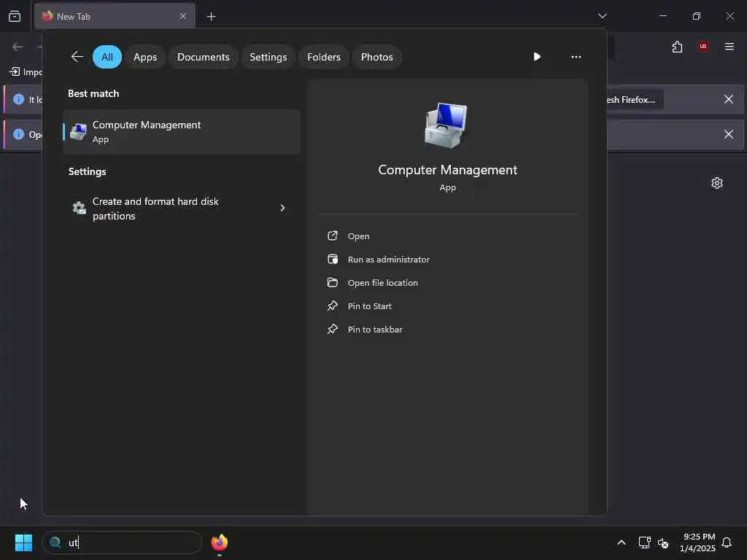Dismiss the Refresh Firefox notification bar
Screen dimensions: 747x560
pyautogui.click(x=729, y=99)
